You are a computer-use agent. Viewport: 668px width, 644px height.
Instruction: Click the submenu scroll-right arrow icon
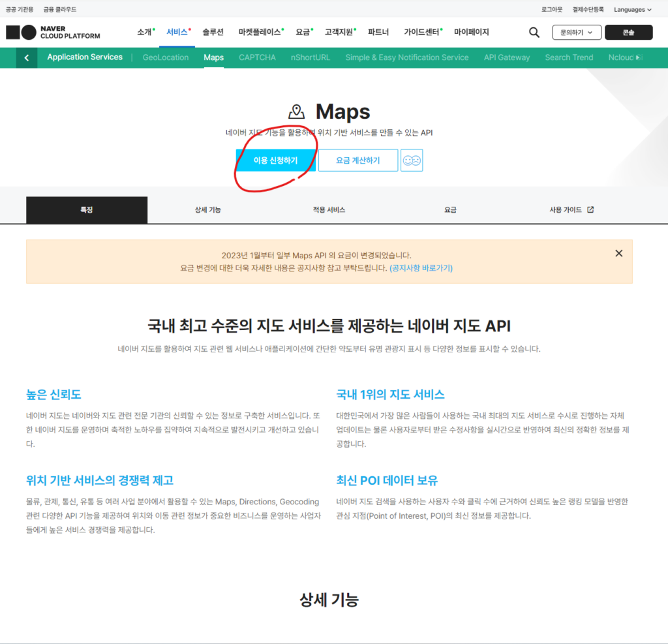[x=638, y=57]
